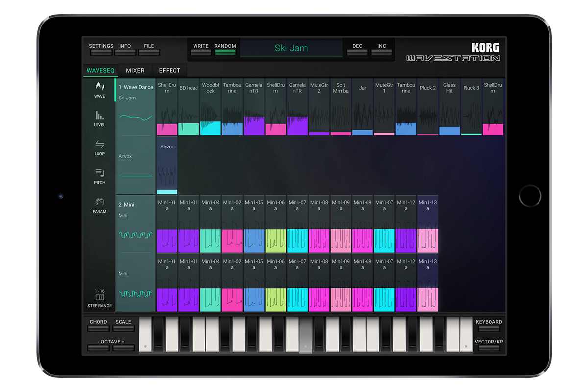
Task: Open the STEP RANGE 1-16 selector
Action: coord(99,298)
